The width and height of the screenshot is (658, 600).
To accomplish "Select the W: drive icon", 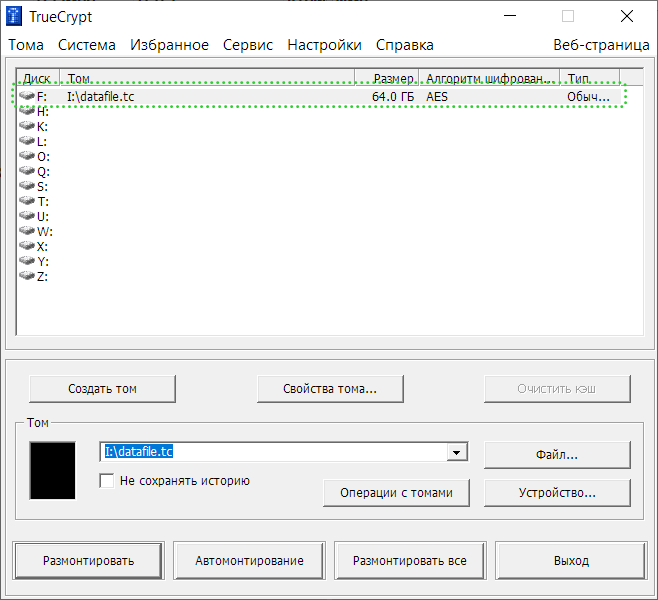I will pyautogui.click(x=27, y=231).
